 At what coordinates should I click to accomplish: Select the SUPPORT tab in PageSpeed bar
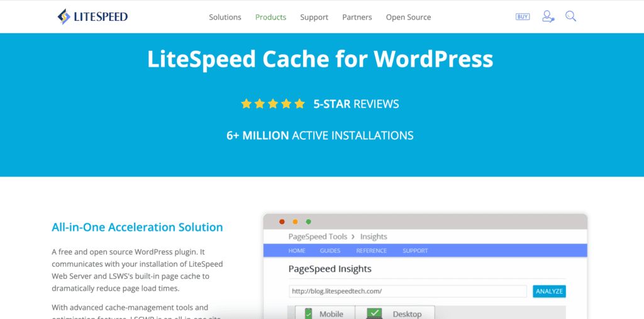click(x=415, y=251)
